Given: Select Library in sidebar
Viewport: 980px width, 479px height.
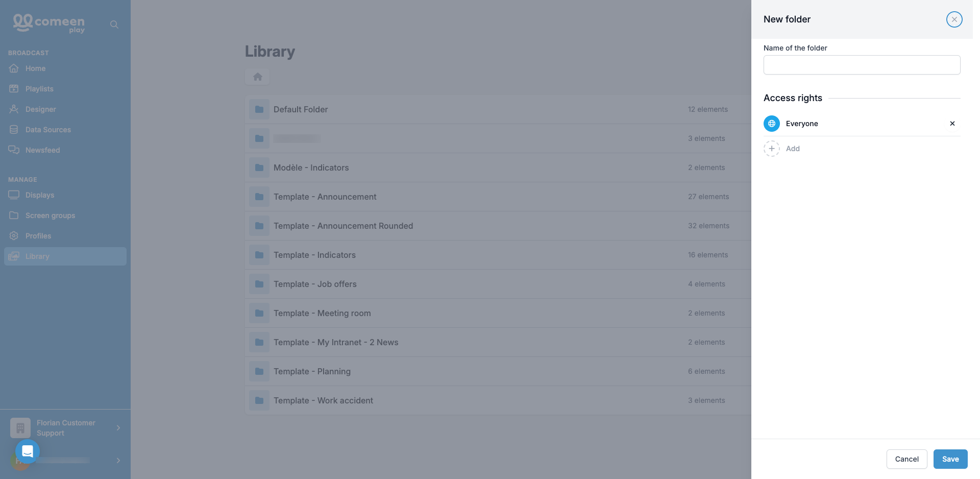Looking at the screenshot, I should point(65,256).
